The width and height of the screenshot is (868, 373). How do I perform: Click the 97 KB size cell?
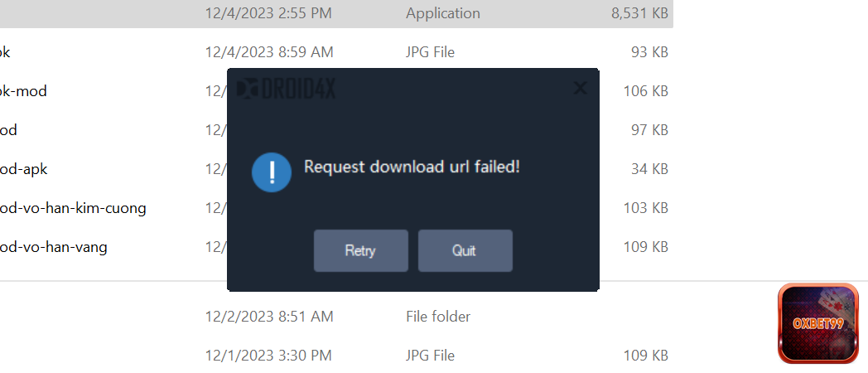(x=649, y=130)
